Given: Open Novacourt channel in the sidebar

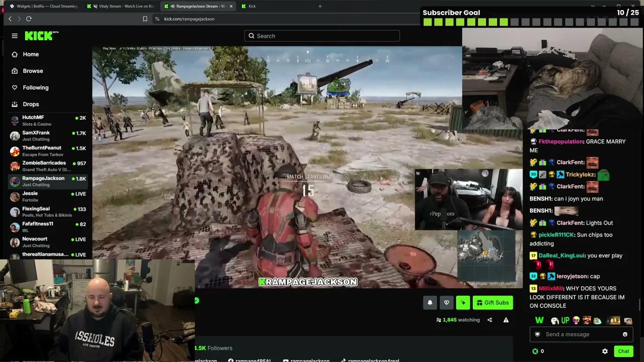Looking at the screenshot, I should point(49,242).
